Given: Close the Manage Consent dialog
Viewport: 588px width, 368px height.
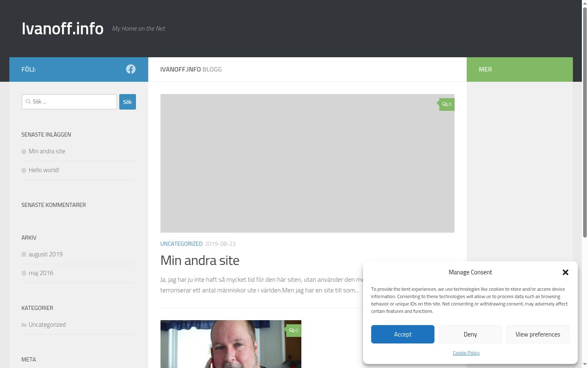Looking at the screenshot, I should point(566,272).
